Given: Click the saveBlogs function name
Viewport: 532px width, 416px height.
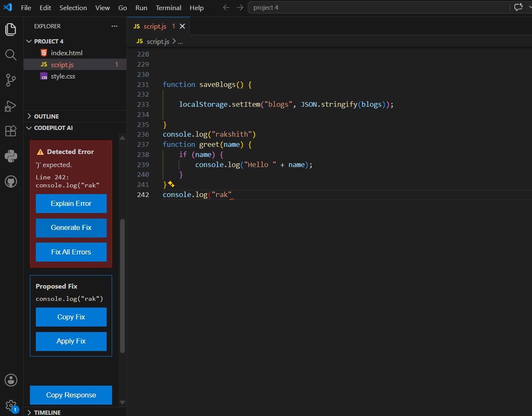Looking at the screenshot, I should (218, 84).
